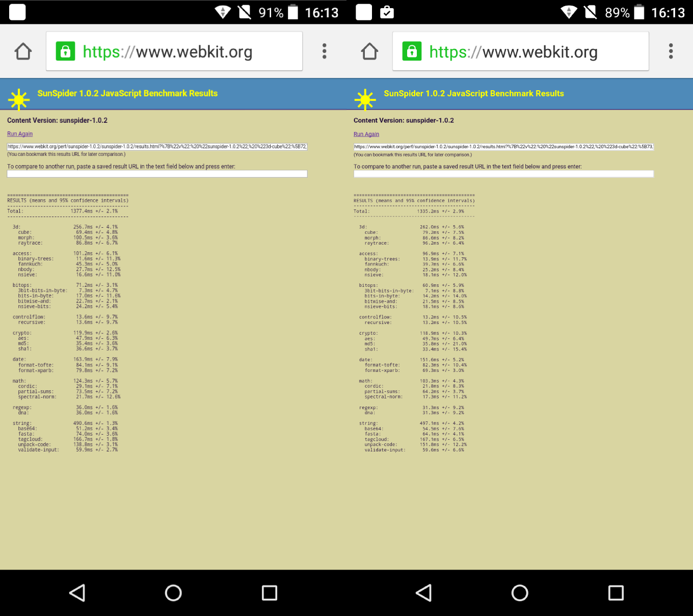The height and width of the screenshot is (616, 693).
Task: Click the string 497.1ms result line
Action: click(x=412, y=423)
